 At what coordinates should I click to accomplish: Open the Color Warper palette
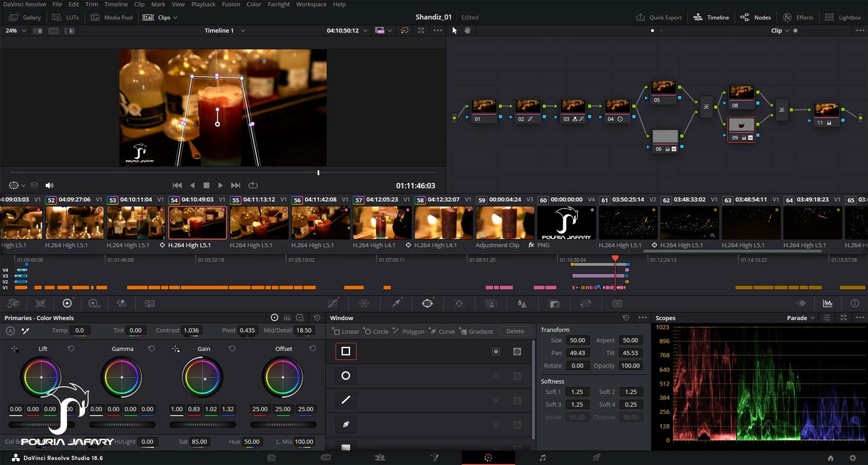(364, 303)
